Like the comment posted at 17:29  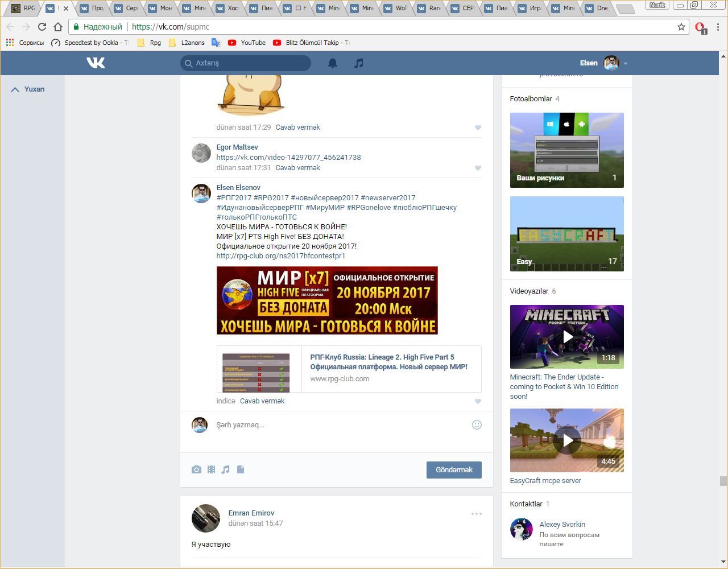[478, 127]
